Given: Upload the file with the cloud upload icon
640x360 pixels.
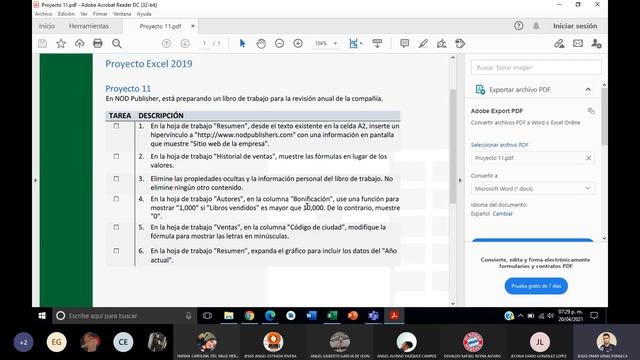Looking at the screenshot, I should pyautogui.click(x=79, y=43).
